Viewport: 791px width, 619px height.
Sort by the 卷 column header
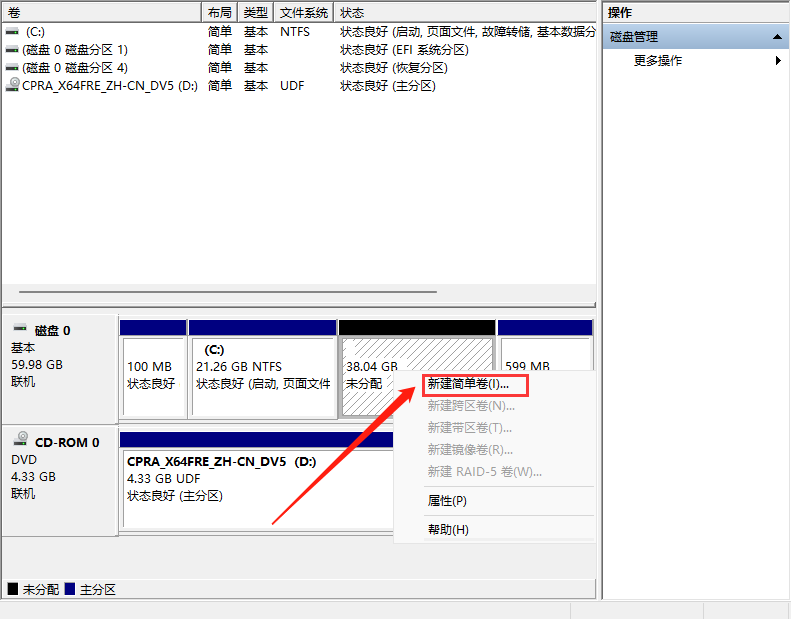click(x=100, y=13)
